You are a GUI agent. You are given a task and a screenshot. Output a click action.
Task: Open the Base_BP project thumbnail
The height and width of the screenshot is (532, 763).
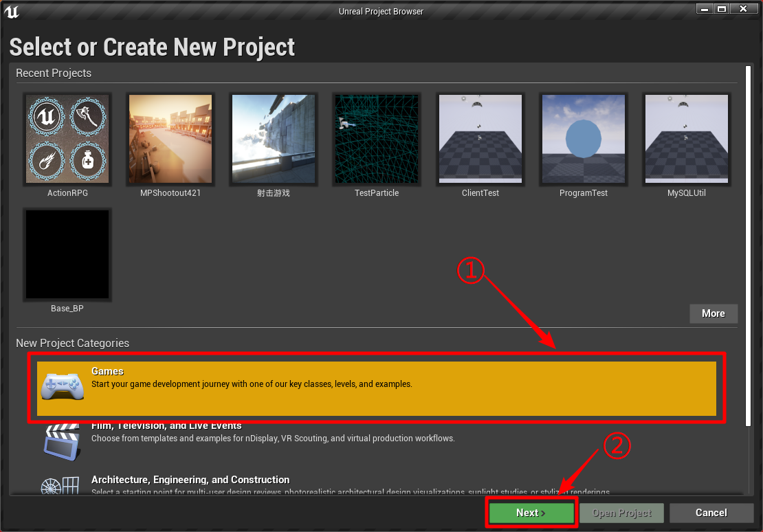pos(67,254)
